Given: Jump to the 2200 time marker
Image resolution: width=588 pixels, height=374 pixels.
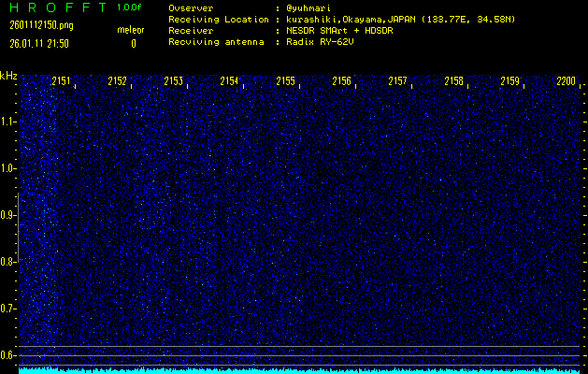Looking at the screenshot, I should click(x=566, y=81).
